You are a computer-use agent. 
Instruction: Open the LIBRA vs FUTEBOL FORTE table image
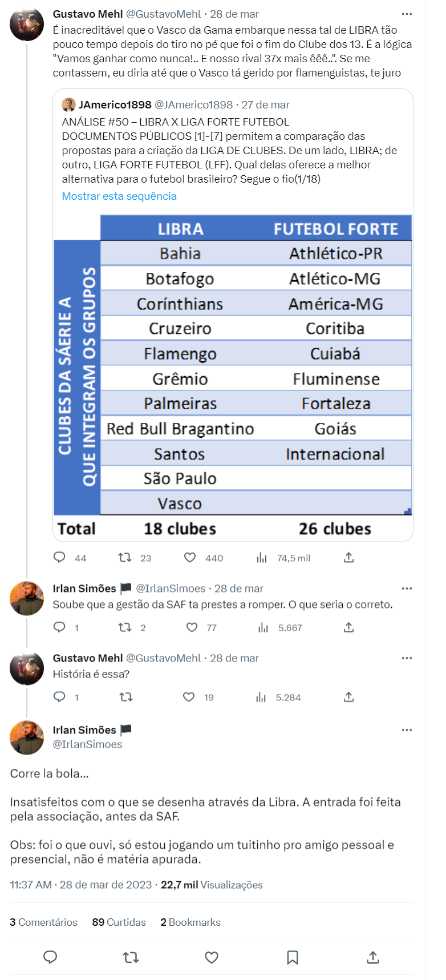(233, 377)
